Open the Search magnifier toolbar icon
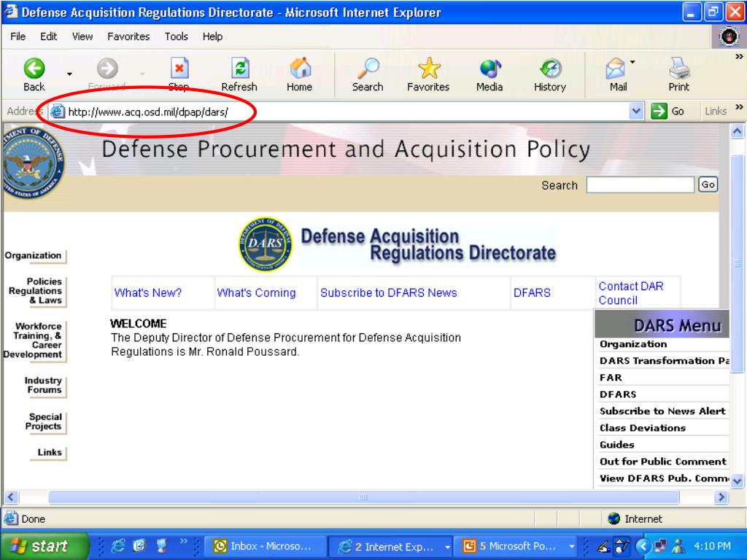 pyautogui.click(x=368, y=69)
